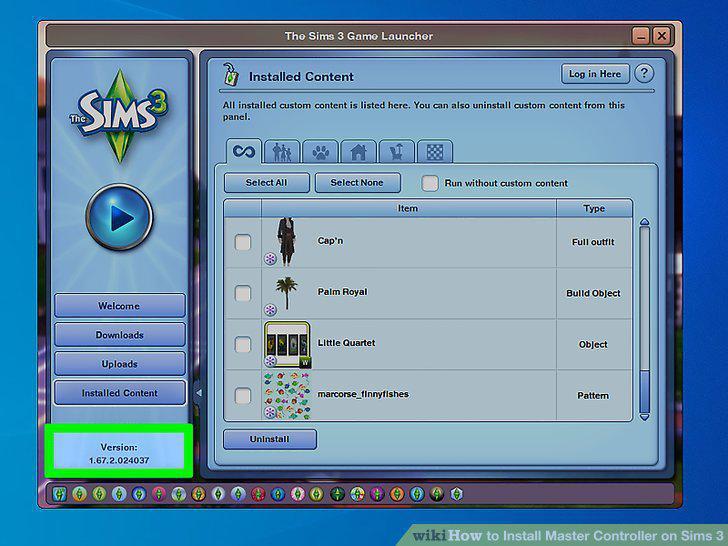The image size is (728, 546).
Task: Open the patterns checkerboard tab
Action: point(435,152)
